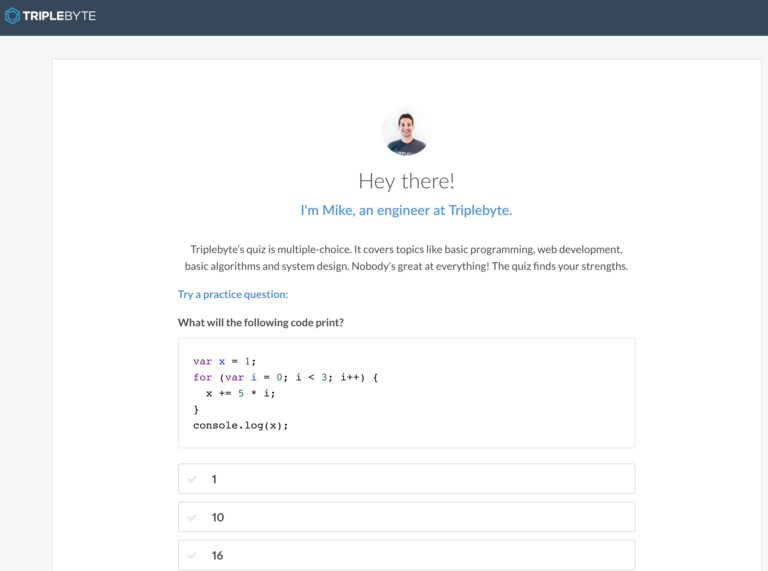768x571 pixels.
Task: Click 'What will the following code print?'
Action: [261, 322]
